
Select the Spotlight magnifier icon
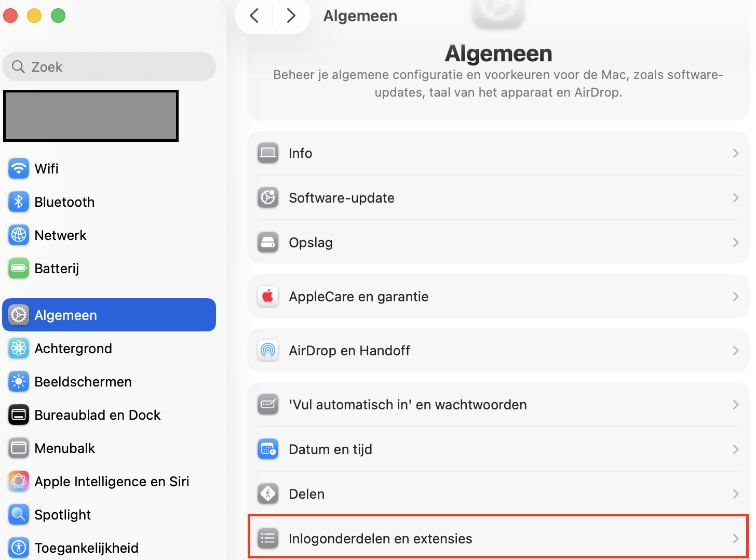click(19, 514)
